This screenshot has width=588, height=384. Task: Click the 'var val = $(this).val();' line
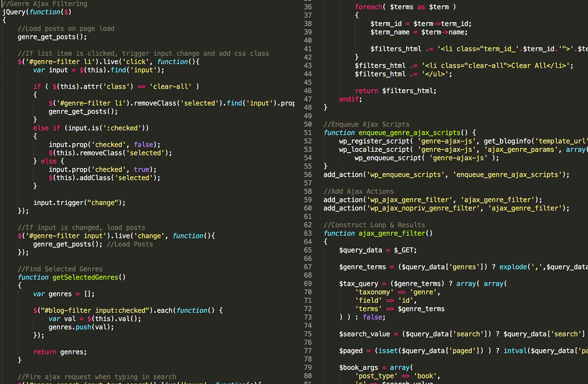(95, 319)
